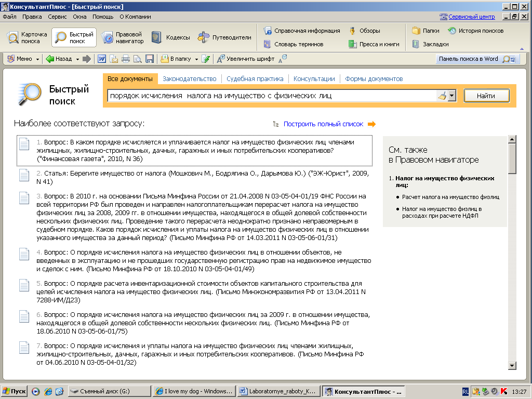Open Путеводители section
Viewport: 532px width, 399px height.
(x=224, y=37)
